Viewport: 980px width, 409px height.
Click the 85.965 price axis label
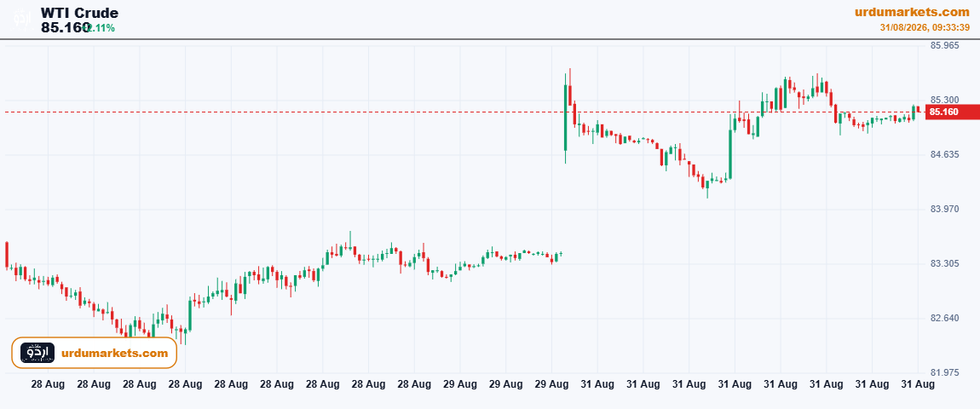point(944,46)
